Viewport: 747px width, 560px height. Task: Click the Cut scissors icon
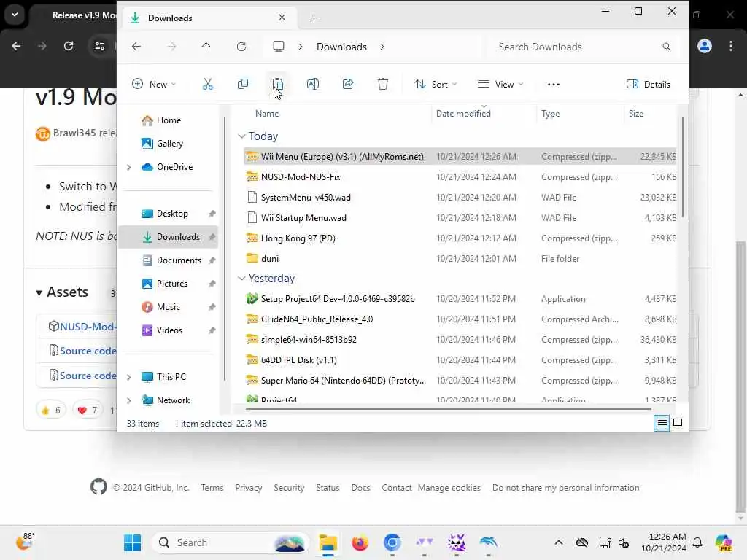(208, 85)
